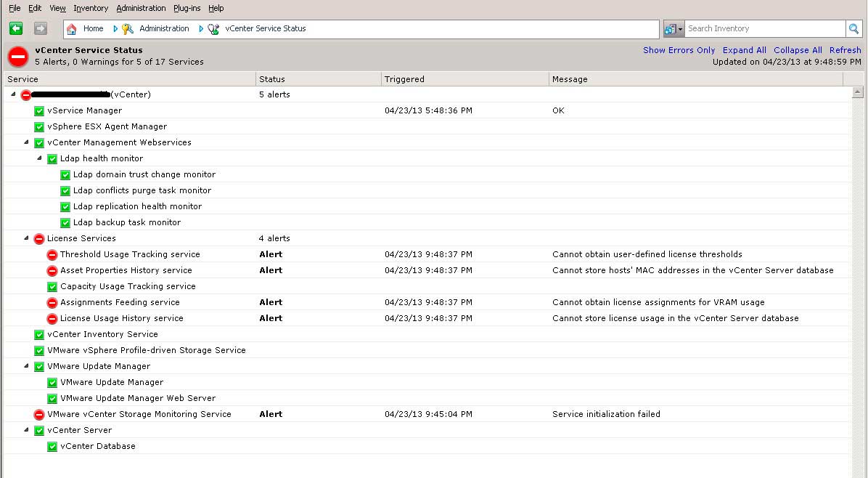This screenshot has width=868, height=478.
Task: Open the Inventory menu
Action: 91,8
